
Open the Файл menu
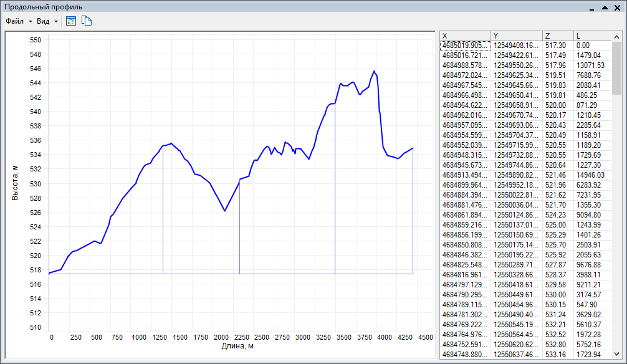[x=14, y=21]
